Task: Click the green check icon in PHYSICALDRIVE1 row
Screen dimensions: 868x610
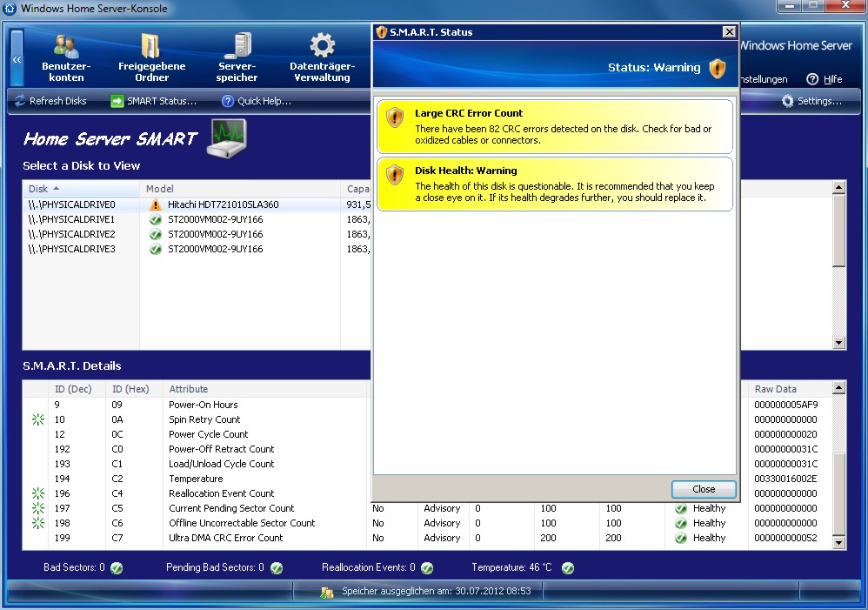Action: click(156, 219)
